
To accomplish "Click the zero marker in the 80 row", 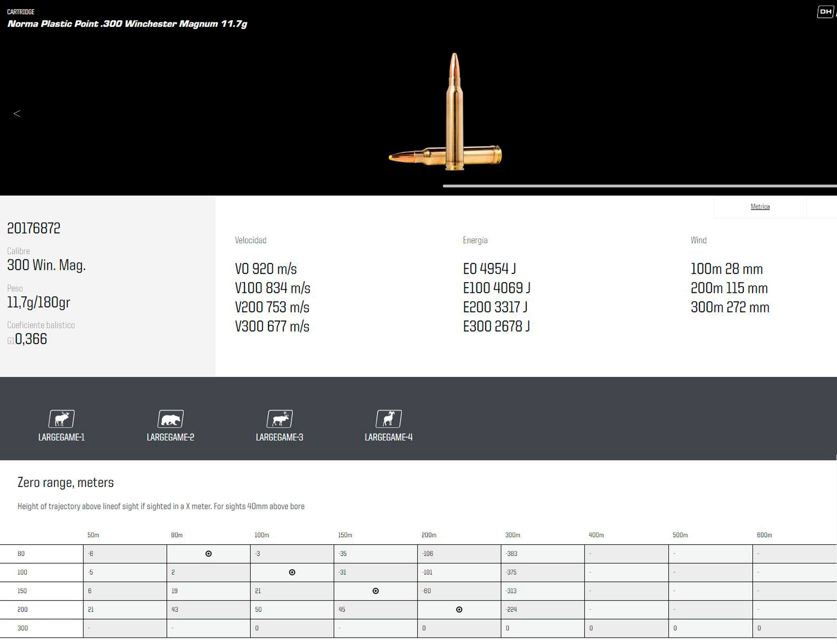I will point(209,554).
